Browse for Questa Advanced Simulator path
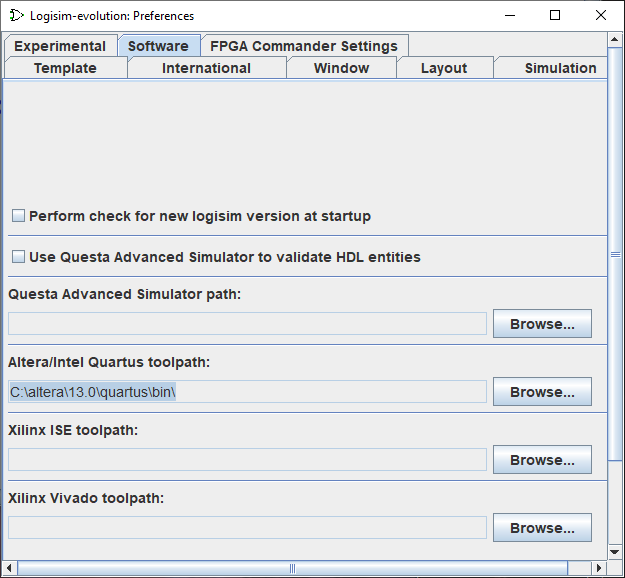Screen dimensions: 625x578 click(542, 324)
